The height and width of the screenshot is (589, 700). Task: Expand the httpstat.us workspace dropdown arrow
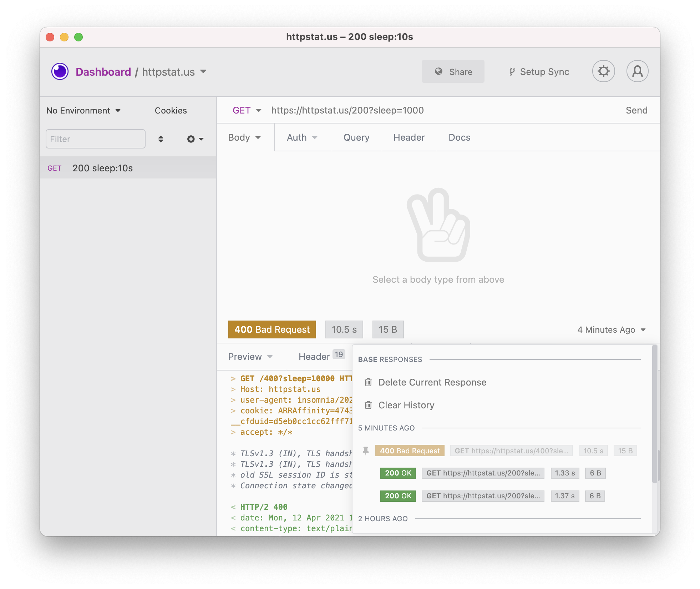[203, 71]
